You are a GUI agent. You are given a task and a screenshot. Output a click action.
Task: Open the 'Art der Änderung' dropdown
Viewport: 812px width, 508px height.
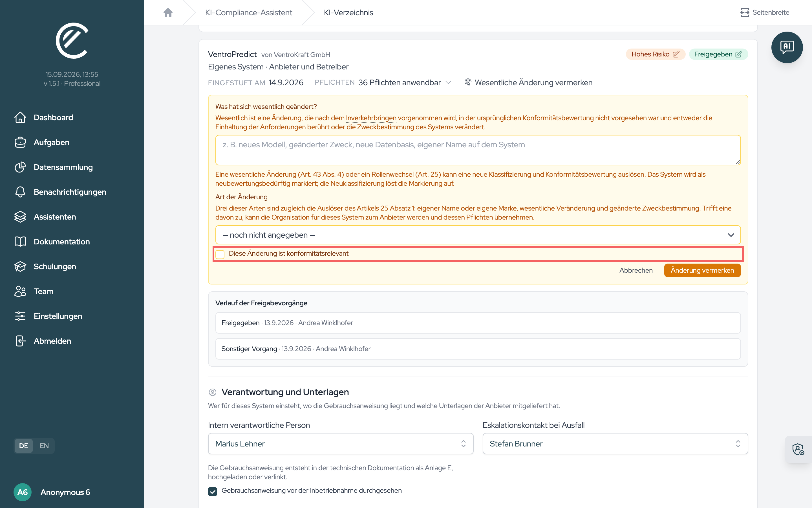click(478, 235)
